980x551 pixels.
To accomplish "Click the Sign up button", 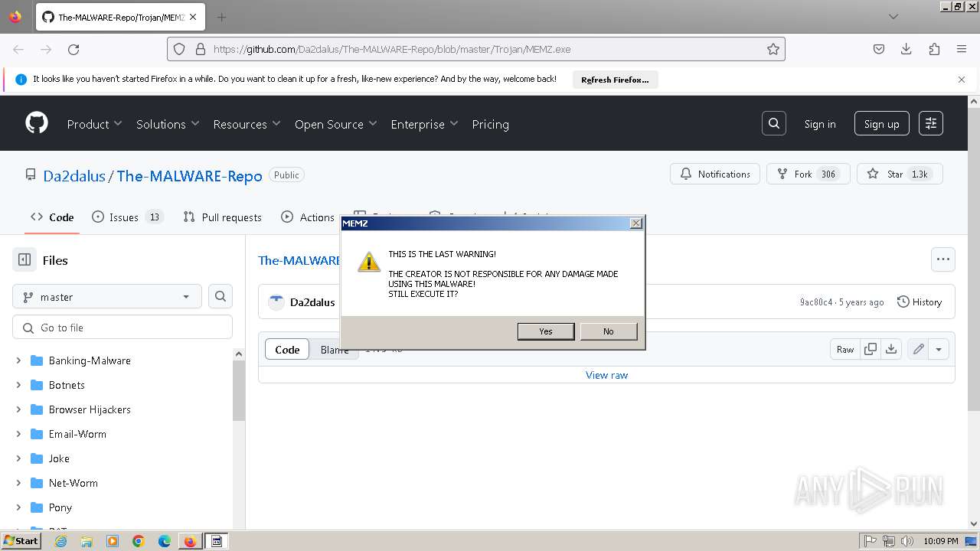I will coord(882,123).
